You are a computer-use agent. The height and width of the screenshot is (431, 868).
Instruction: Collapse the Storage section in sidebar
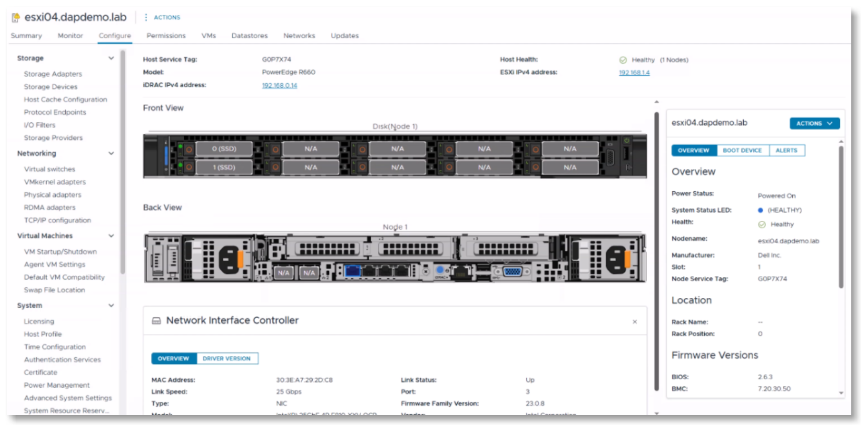[111, 58]
